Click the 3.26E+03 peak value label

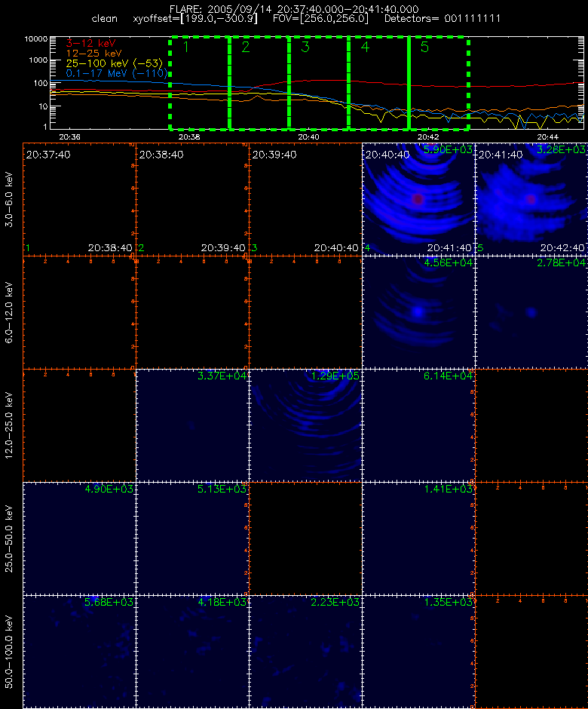(x=562, y=149)
